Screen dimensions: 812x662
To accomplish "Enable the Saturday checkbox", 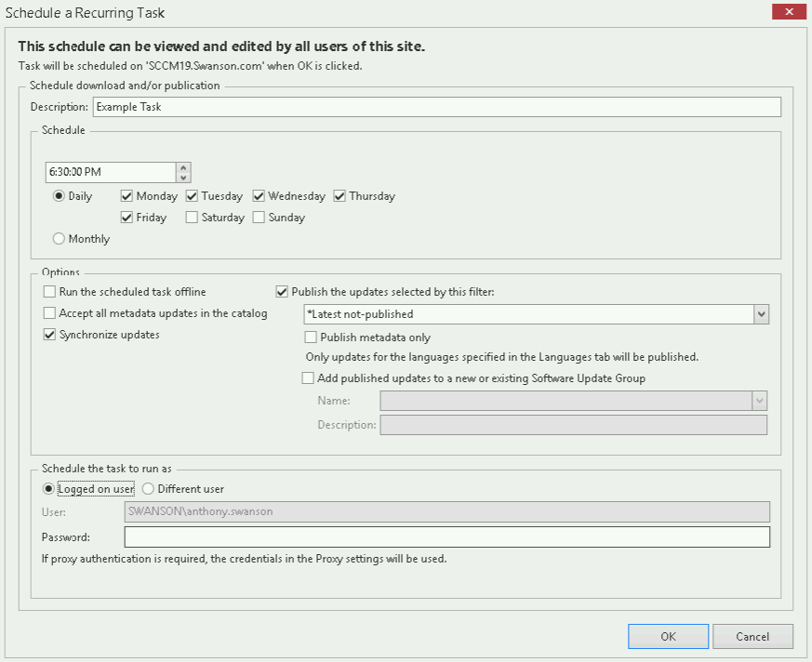I will [x=193, y=218].
